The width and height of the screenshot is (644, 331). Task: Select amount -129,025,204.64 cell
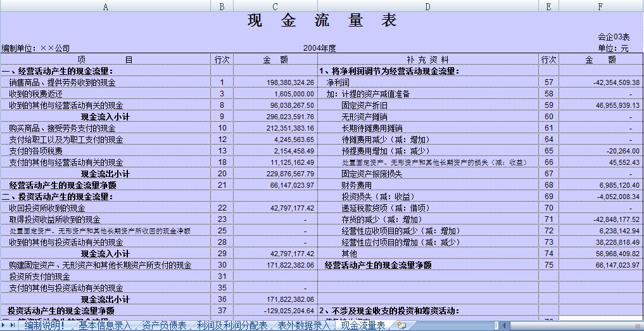[x=275, y=311]
